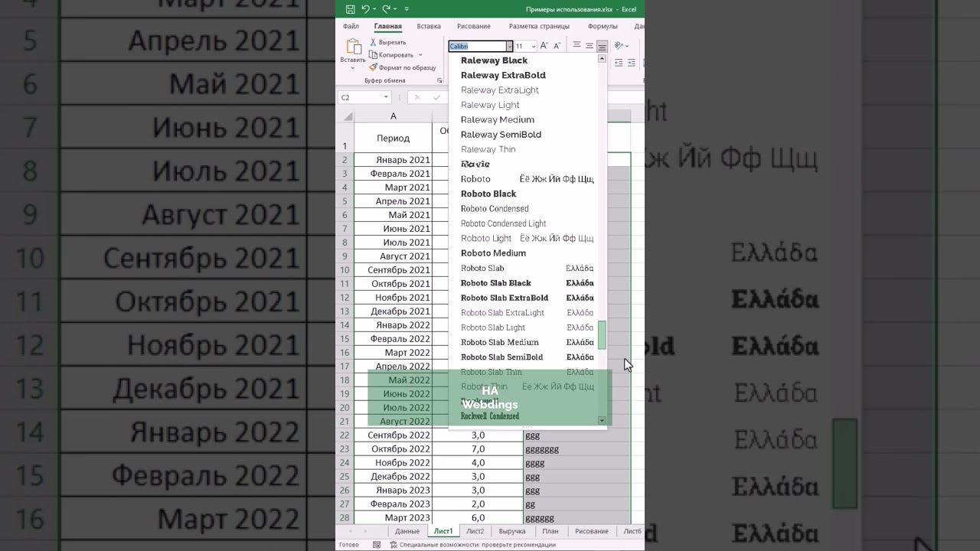Click the font list scroll down arrow
Viewport: 980px width, 551px height.
click(x=602, y=421)
